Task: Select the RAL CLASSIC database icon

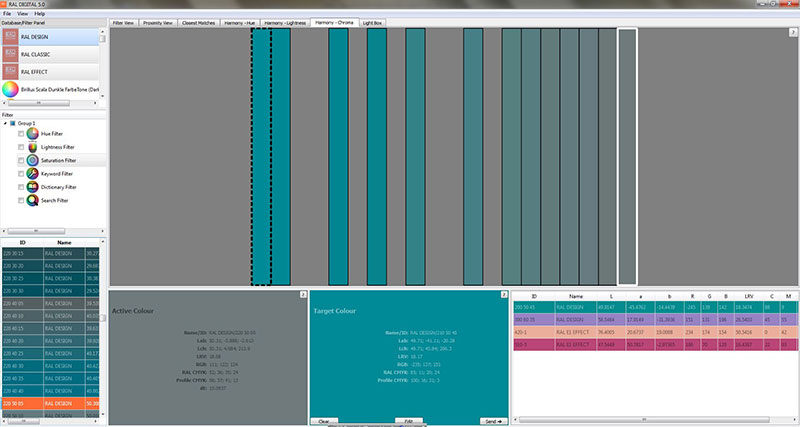Action: (10, 54)
